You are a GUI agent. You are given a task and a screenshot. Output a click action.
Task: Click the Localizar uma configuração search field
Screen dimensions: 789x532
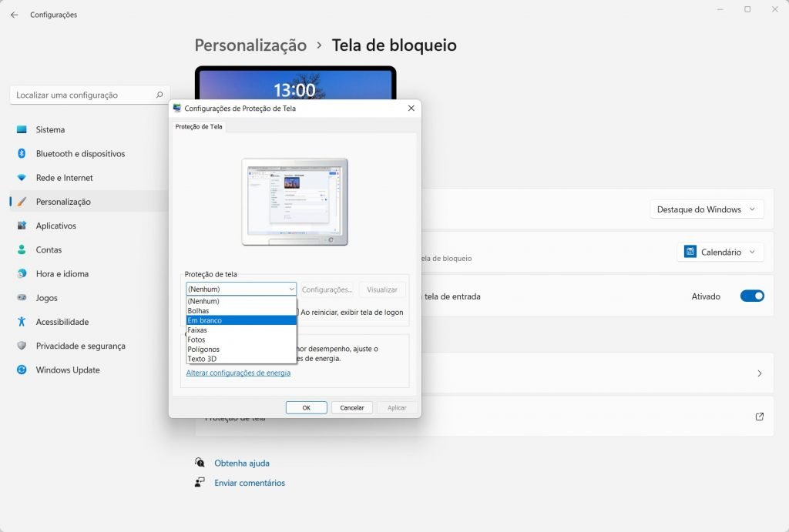[x=83, y=95]
